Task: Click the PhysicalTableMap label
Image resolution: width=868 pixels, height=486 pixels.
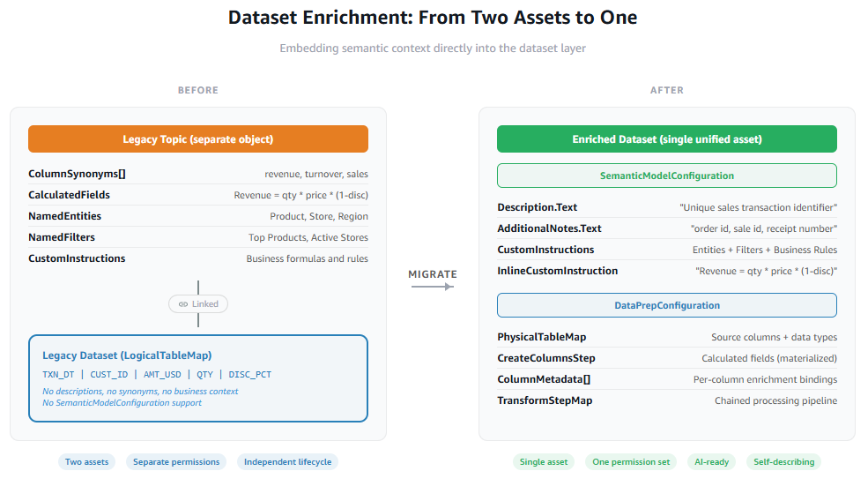Action: [541, 337]
